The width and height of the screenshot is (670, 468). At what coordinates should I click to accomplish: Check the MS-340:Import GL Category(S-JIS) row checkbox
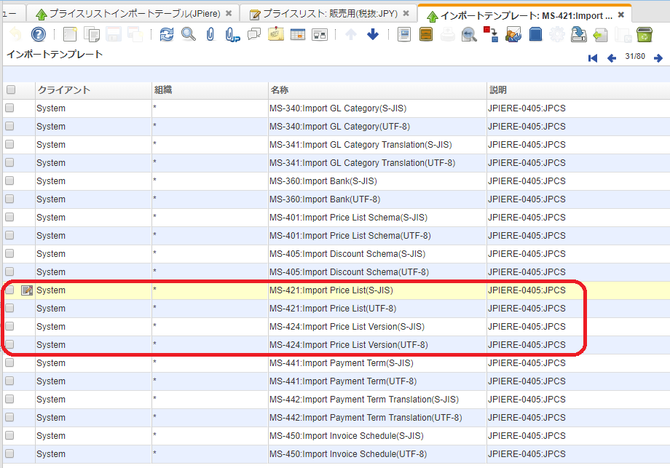pos(9,108)
